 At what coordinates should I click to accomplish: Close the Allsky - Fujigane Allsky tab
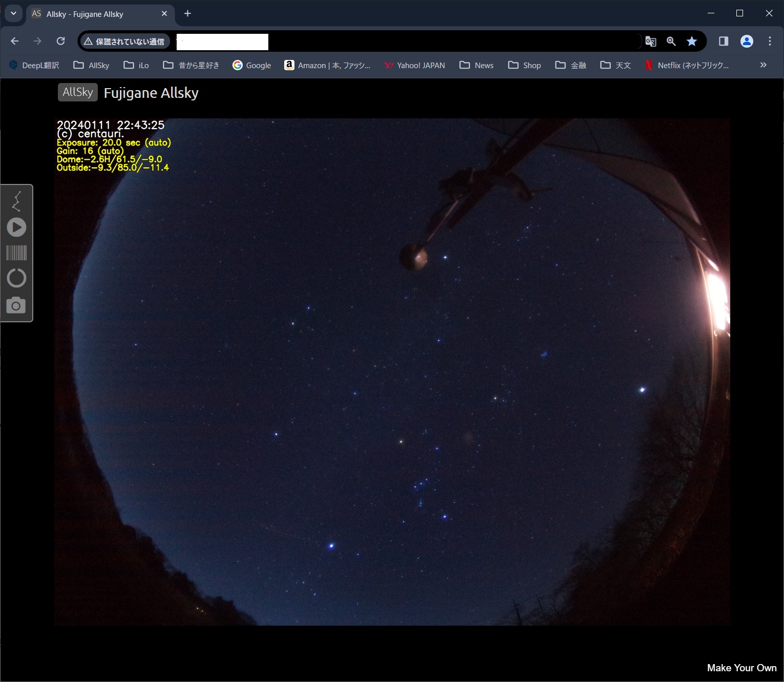tap(164, 14)
